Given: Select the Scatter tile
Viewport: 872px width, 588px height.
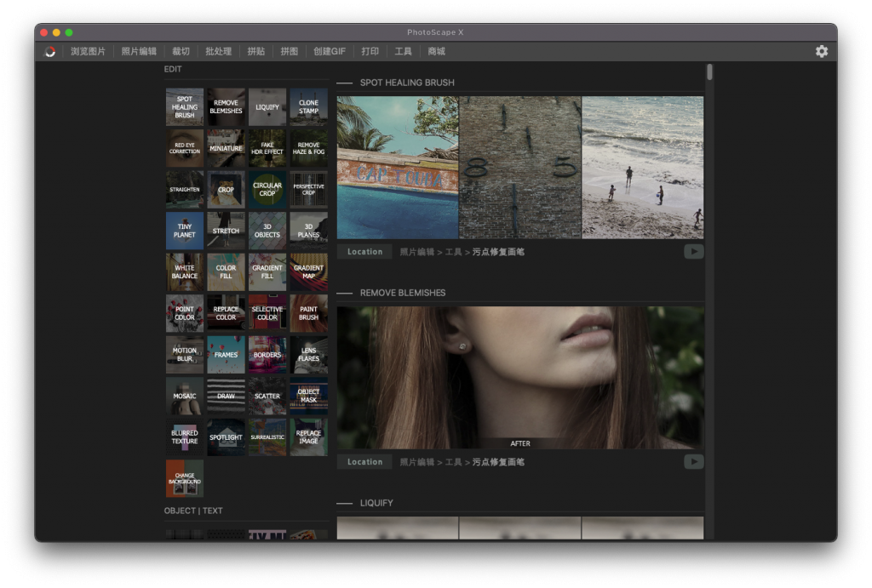Looking at the screenshot, I should 267,397.
